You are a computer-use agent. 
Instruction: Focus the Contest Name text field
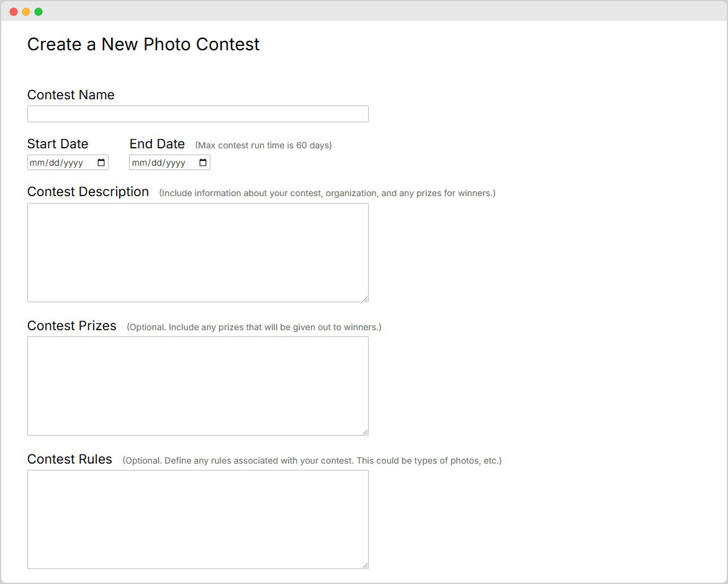pyautogui.click(x=197, y=114)
